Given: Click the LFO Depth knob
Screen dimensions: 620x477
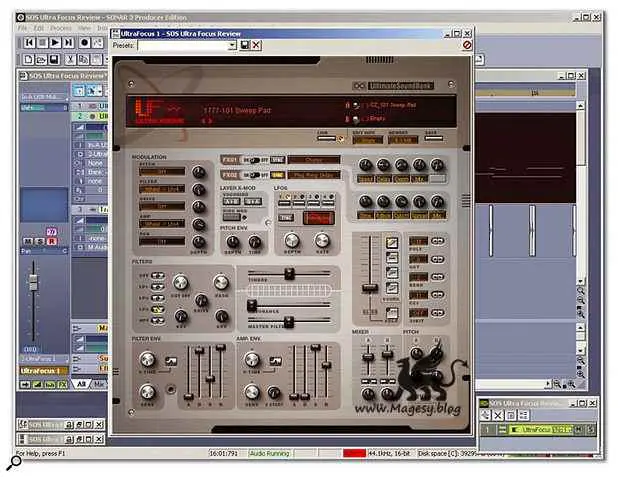Looking at the screenshot, I should click(x=292, y=240).
